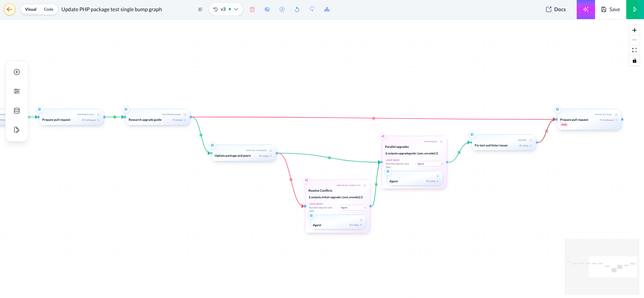Select the Update package and peers node
Screen dimensions: 644x298
click(244, 153)
